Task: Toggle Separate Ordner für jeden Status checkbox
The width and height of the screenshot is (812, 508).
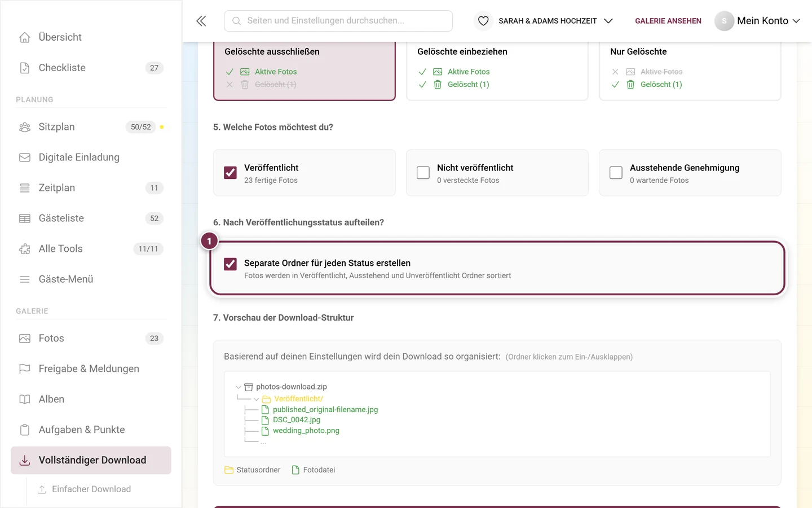Action: coord(230,264)
